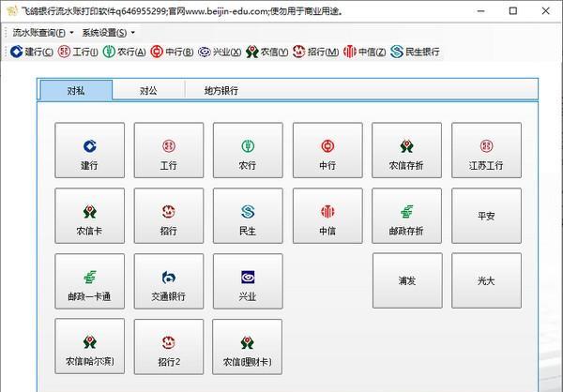Minimize the application window

click(x=480, y=11)
